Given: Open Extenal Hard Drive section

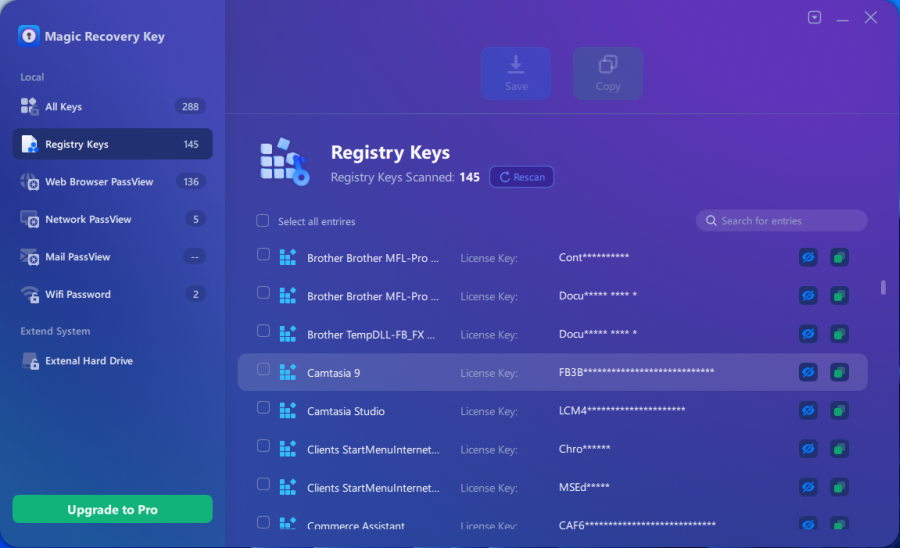Looking at the screenshot, I should click(x=112, y=361).
